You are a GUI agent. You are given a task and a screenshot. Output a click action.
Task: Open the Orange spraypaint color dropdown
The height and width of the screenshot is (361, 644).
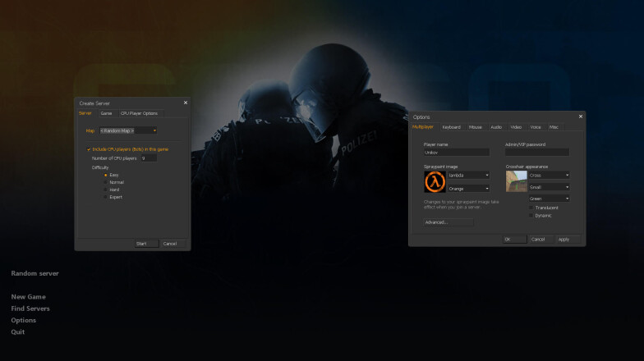click(468, 189)
